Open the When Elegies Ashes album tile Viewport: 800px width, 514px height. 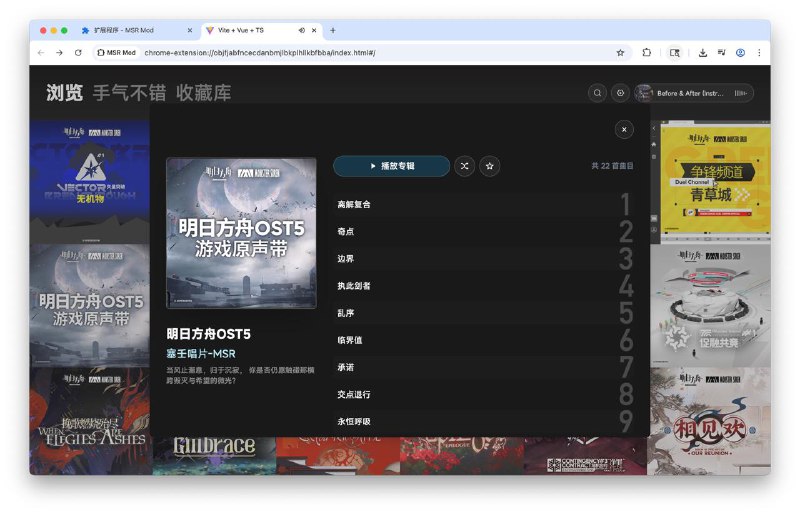(x=90, y=421)
